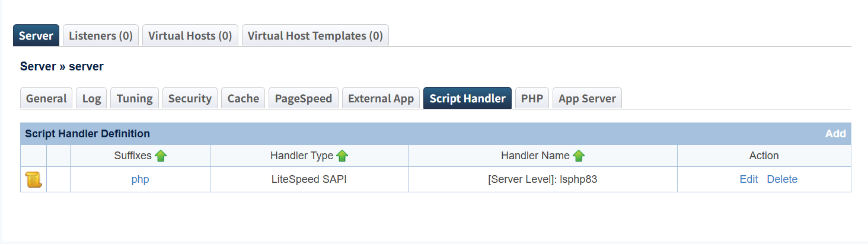Sort by Handler Name using green arrow
868x245 pixels.
[579, 156]
